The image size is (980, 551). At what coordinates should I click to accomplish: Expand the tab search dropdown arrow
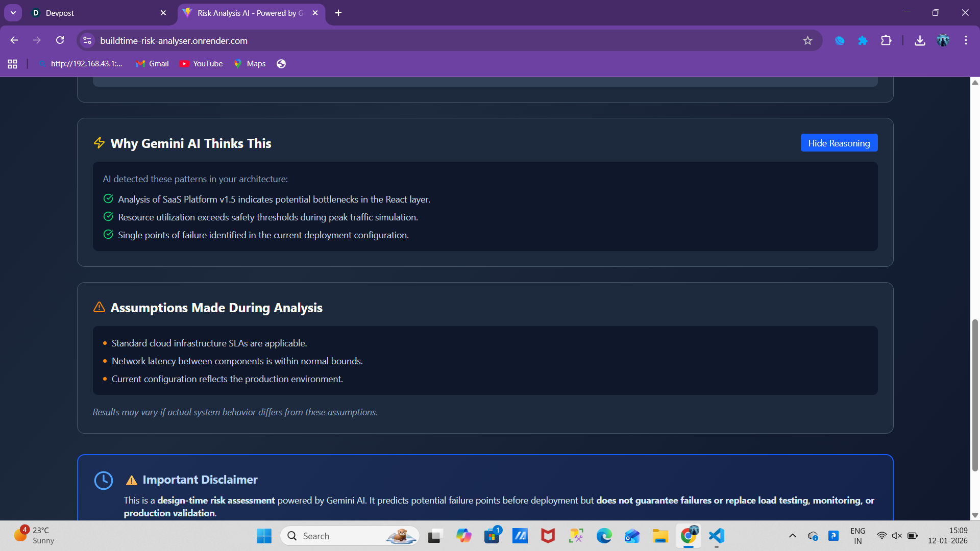click(x=13, y=13)
